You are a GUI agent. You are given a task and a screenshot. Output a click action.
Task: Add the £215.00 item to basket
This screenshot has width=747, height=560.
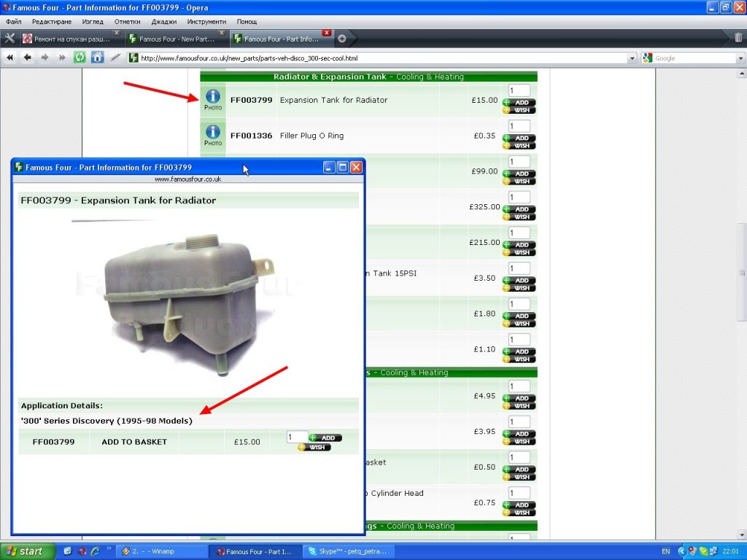coord(519,245)
